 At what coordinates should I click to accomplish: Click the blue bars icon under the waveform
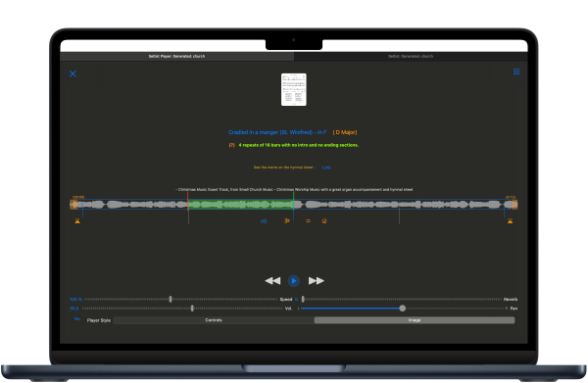pyautogui.click(x=264, y=221)
